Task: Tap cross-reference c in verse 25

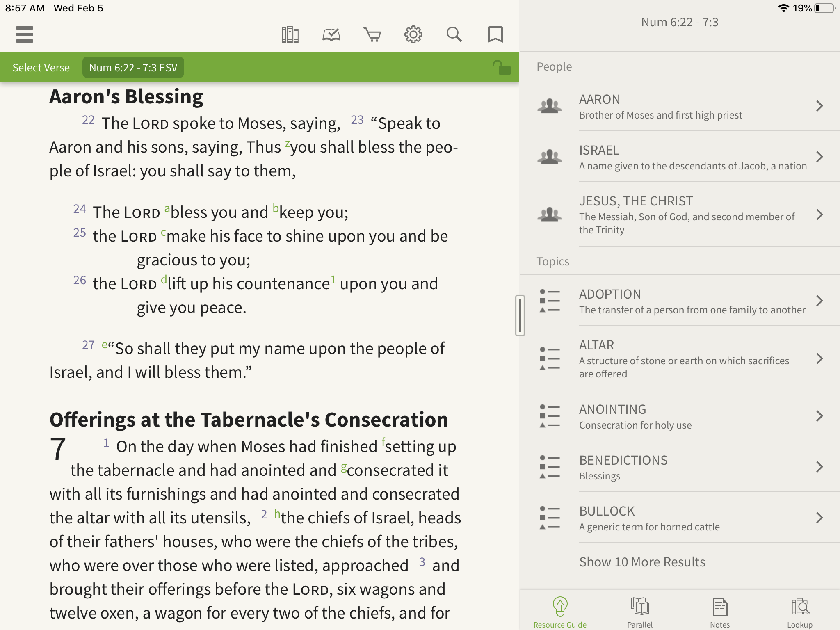Action: tap(163, 233)
